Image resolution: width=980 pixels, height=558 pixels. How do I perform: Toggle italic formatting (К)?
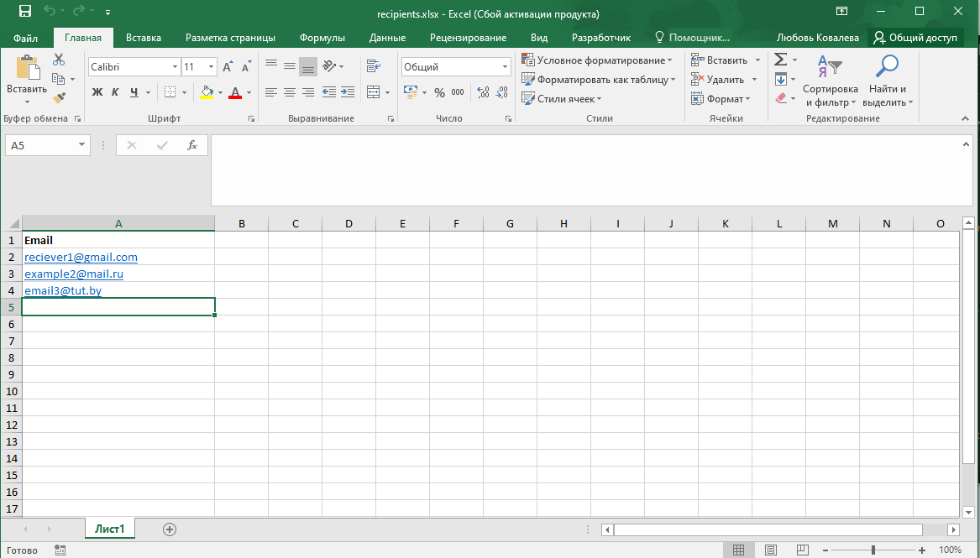[115, 92]
